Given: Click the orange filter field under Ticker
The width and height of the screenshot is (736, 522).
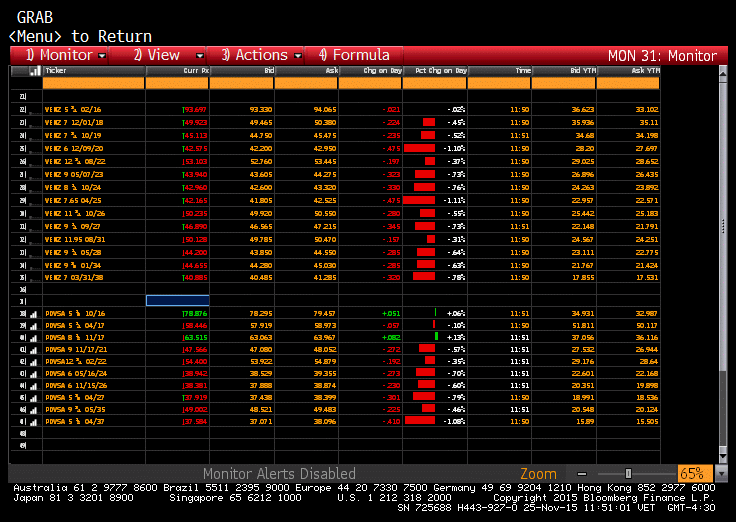Looking at the screenshot, I should click(93, 83).
